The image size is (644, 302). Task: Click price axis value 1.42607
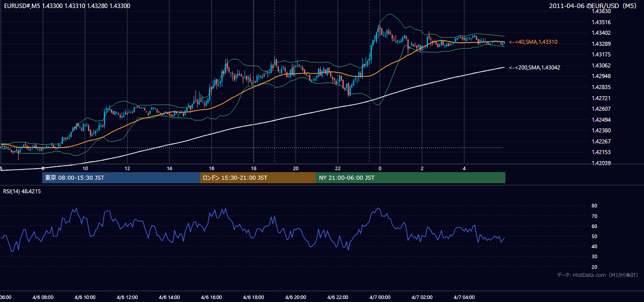(x=601, y=109)
